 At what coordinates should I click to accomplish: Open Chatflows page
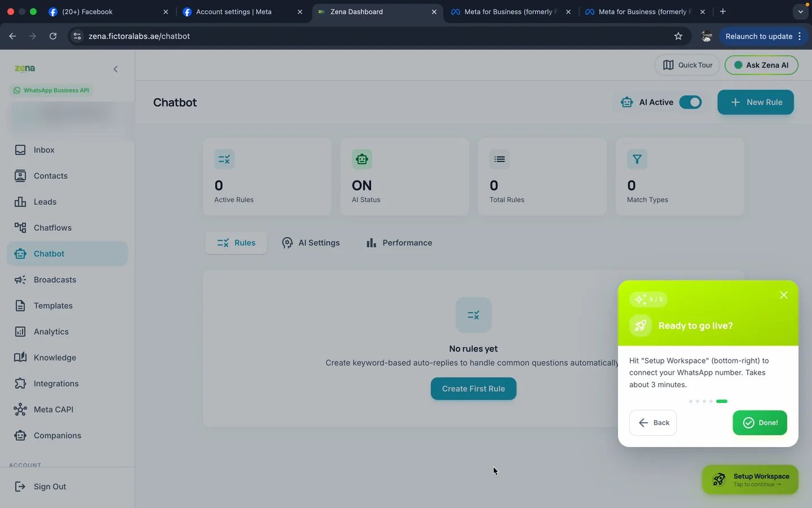coord(67,227)
